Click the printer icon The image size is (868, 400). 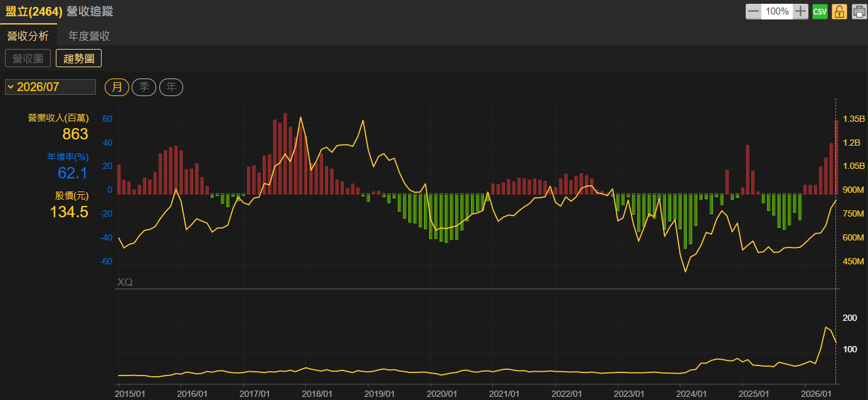click(859, 11)
